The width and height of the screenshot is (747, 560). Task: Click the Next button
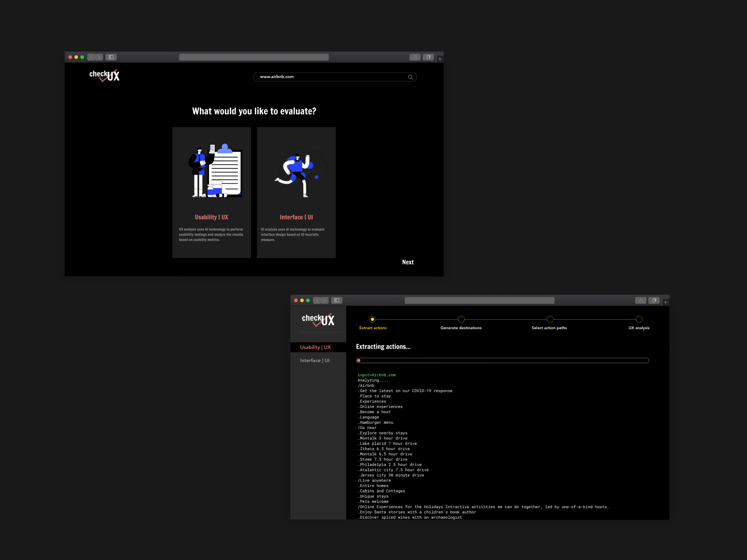click(408, 262)
